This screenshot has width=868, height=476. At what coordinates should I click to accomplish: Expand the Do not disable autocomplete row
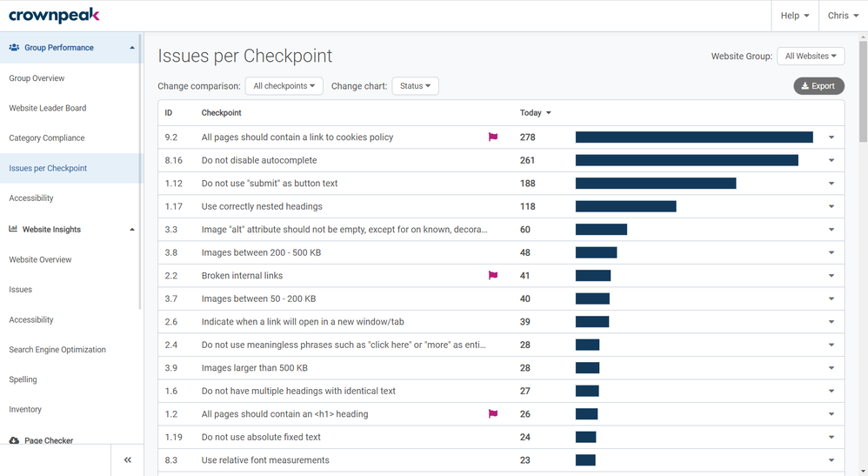point(831,160)
